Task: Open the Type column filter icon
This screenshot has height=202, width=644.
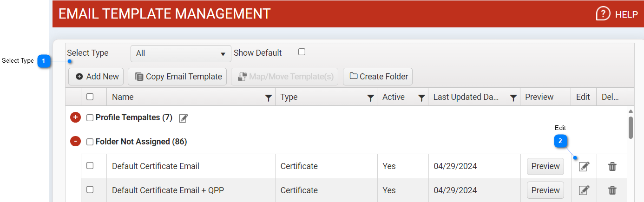Action: click(x=370, y=98)
